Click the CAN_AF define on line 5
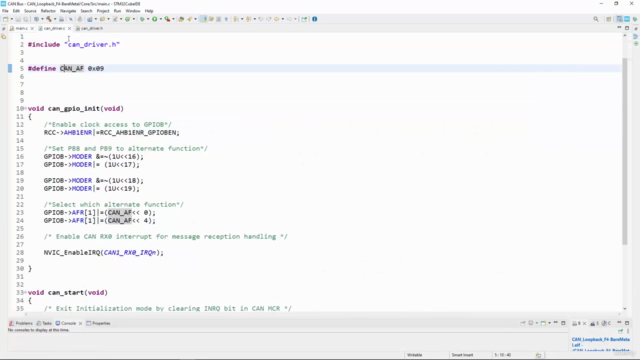This screenshot has height=360, width=640. coord(72,69)
